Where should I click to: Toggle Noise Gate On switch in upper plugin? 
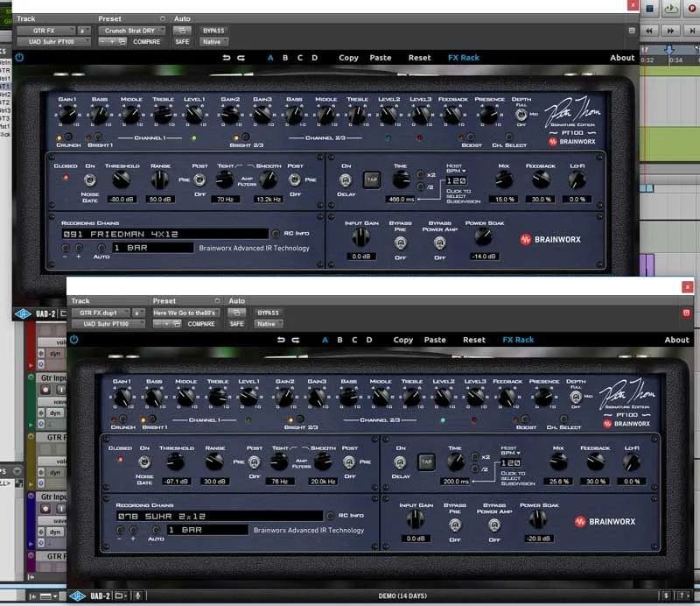(90, 180)
